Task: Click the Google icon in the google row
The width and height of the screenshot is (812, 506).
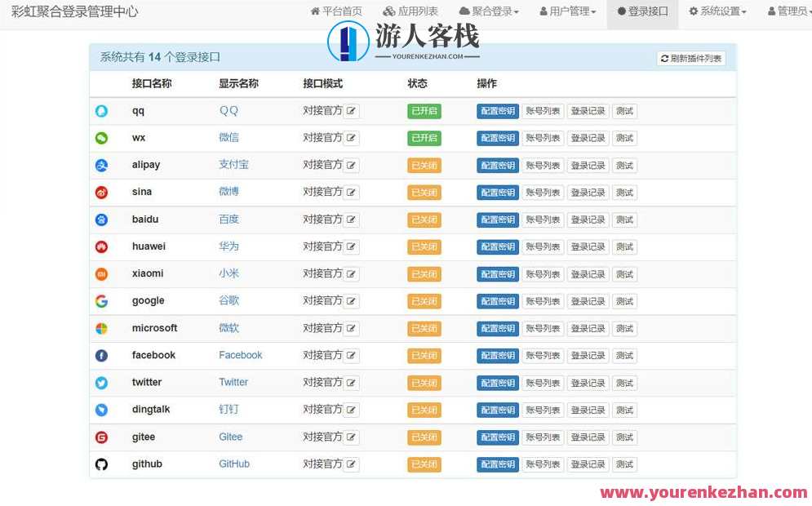Action: [x=101, y=300]
